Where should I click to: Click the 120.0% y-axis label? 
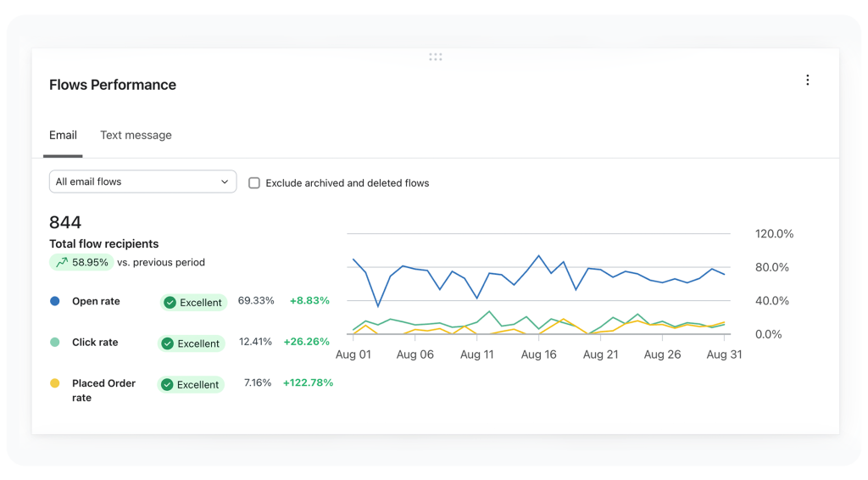pyautogui.click(x=774, y=233)
